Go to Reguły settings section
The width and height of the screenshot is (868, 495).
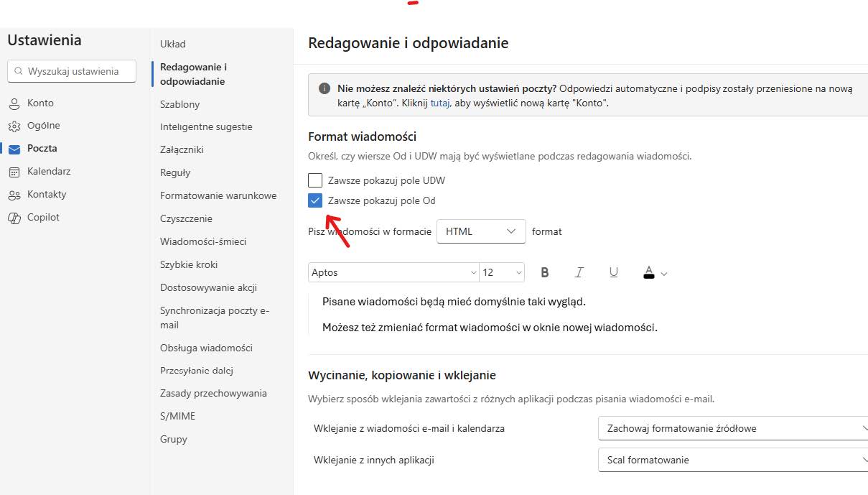pos(175,172)
